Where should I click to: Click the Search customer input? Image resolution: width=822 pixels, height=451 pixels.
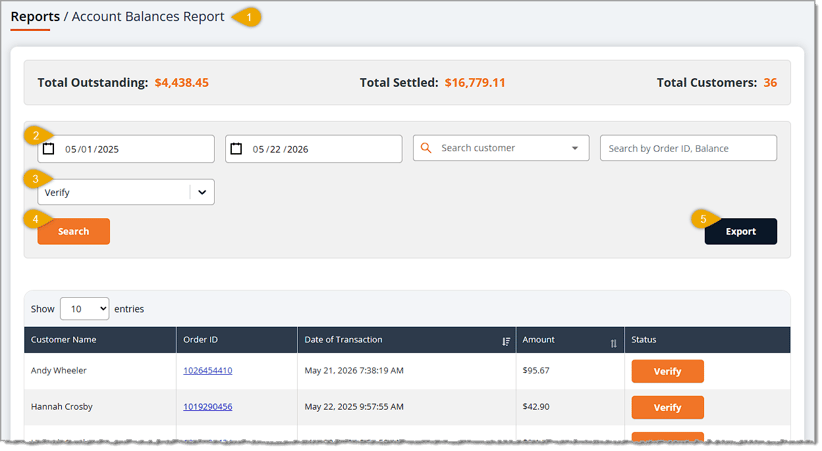tap(501, 148)
